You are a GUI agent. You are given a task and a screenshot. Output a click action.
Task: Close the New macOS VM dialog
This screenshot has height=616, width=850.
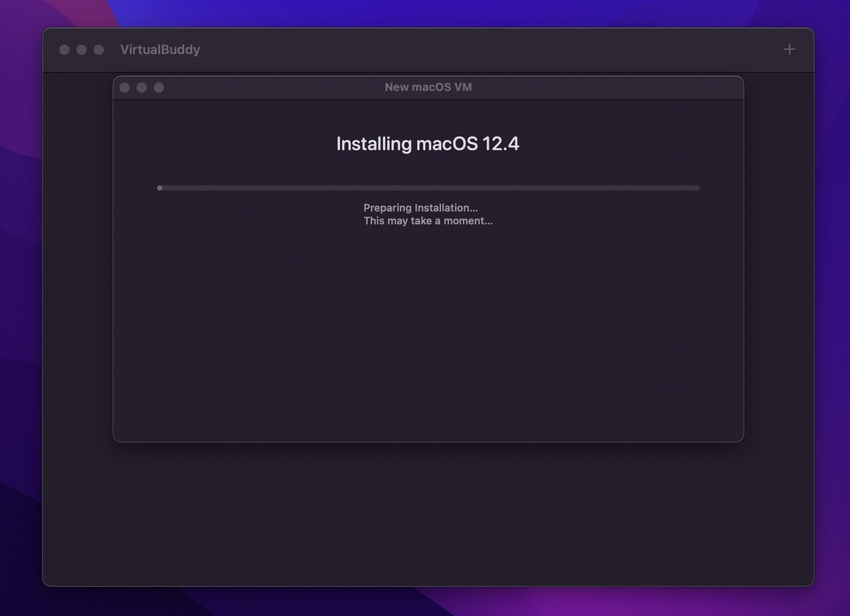click(124, 87)
